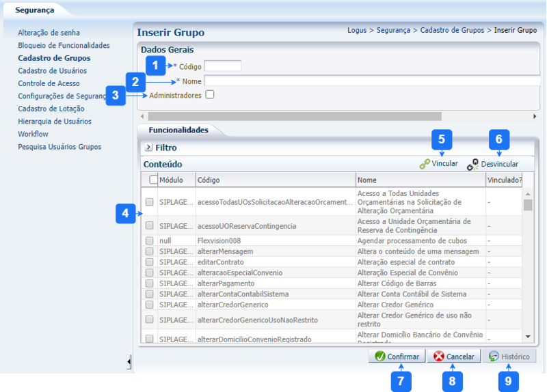
Task: Click the green checkmark Confirmar icon
Action: [x=379, y=356]
